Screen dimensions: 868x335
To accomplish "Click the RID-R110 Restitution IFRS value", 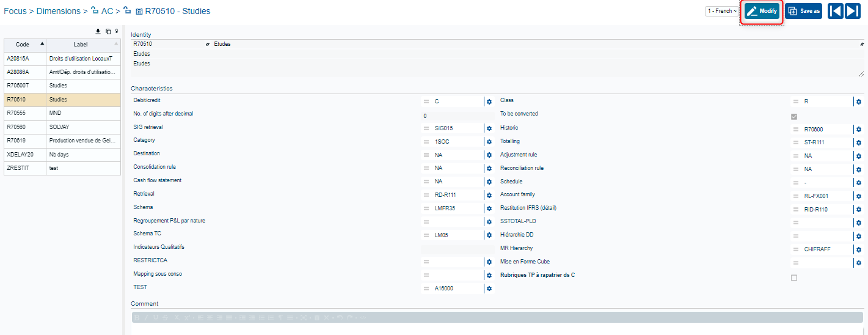I will [826, 210].
